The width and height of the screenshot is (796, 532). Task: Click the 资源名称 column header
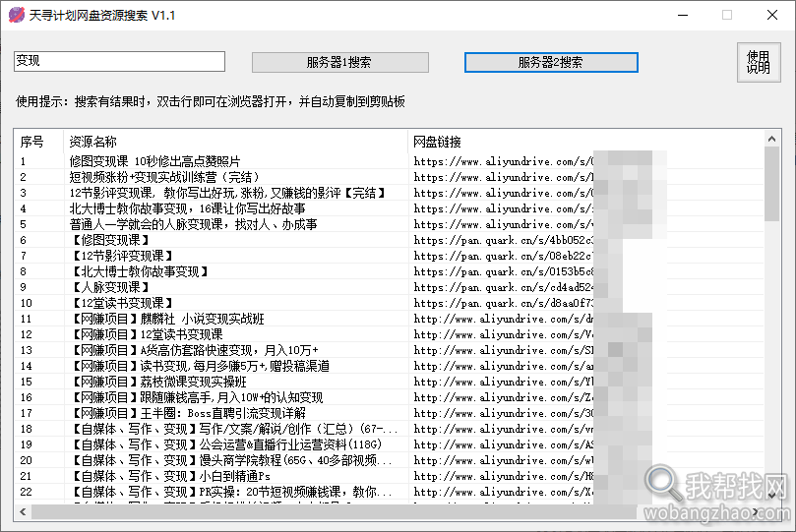click(235, 142)
